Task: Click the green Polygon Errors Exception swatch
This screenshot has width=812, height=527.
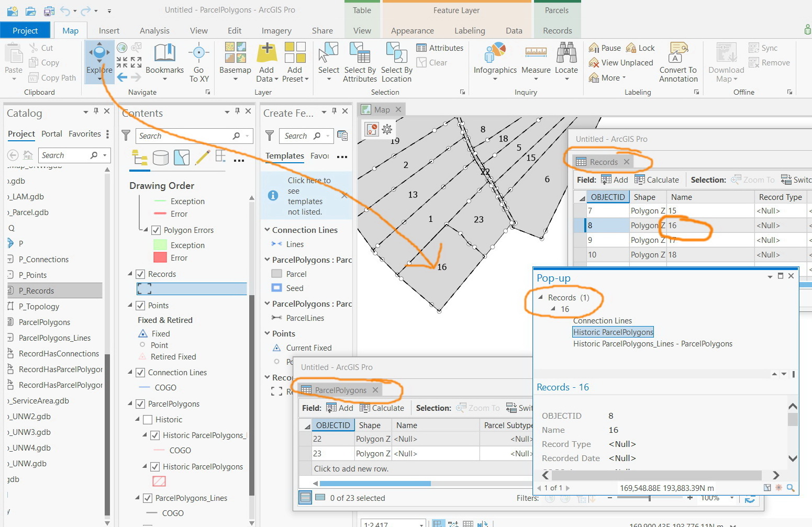Action: (x=160, y=245)
